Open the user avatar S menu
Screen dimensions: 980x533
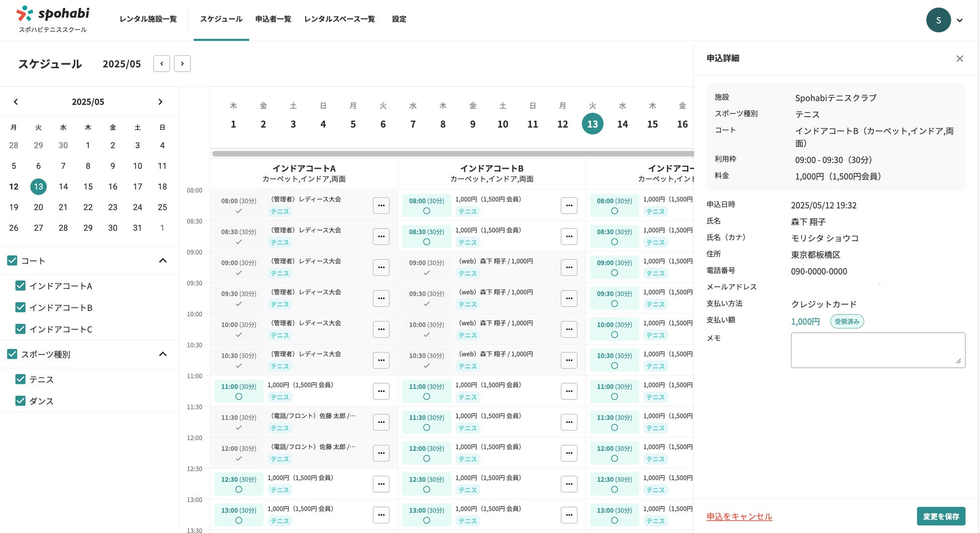tap(938, 20)
